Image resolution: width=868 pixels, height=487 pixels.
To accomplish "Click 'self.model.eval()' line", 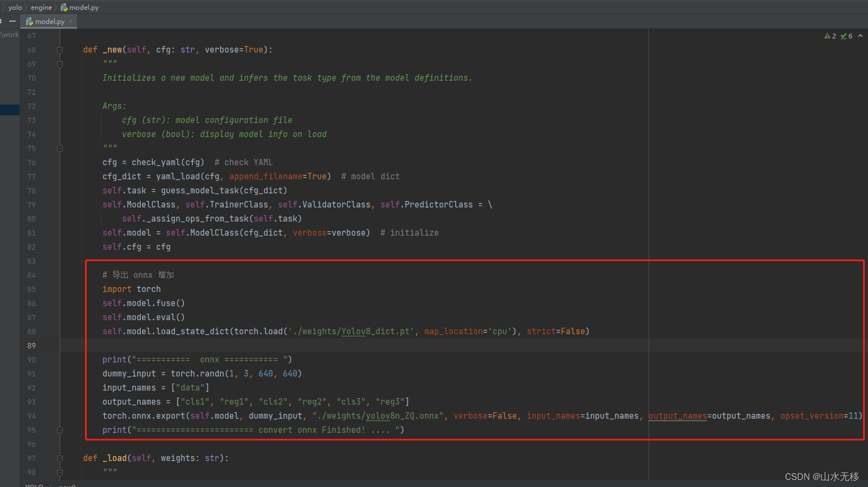I will (144, 317).
